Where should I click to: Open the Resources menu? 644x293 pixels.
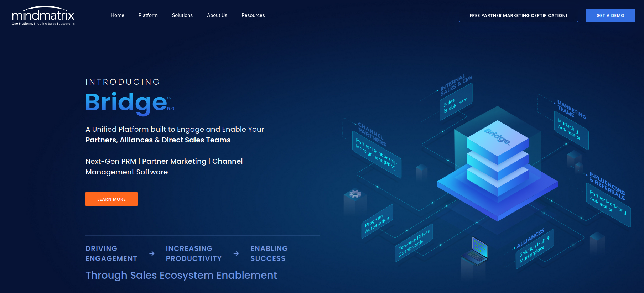coord(253,15)
